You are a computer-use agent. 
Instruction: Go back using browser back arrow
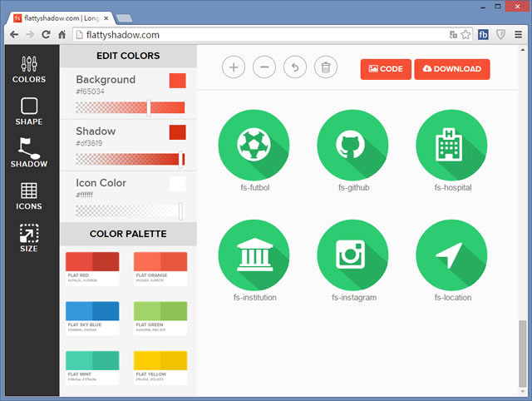click(14, 35)
